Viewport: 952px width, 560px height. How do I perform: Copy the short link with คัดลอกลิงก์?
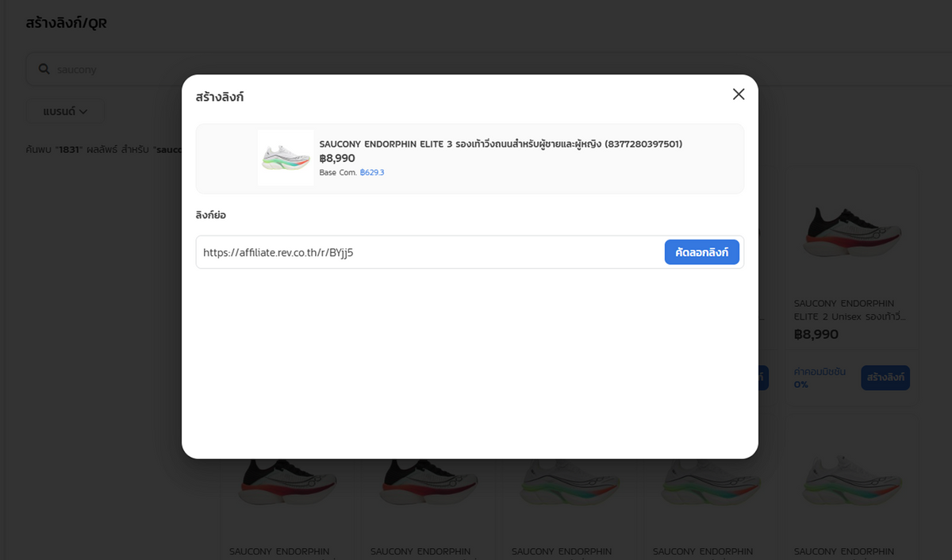(702, 252)
